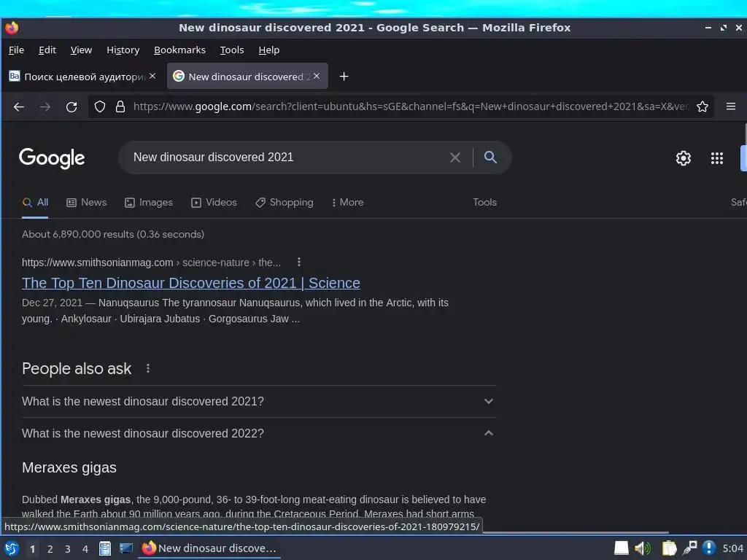The width and height of the screenshot is (747, 560).
Task: Close the New dinosaur discovered tab
Action: point(317,76)
